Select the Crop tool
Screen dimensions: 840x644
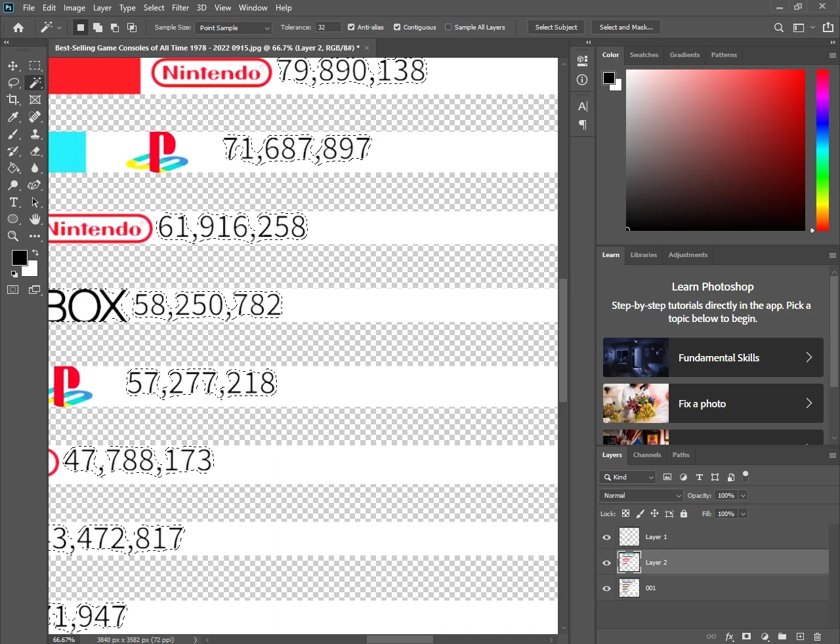click(13, 100)
